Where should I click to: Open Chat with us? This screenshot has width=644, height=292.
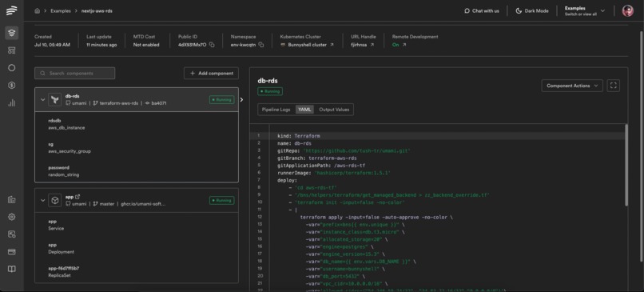pos(482,11)
